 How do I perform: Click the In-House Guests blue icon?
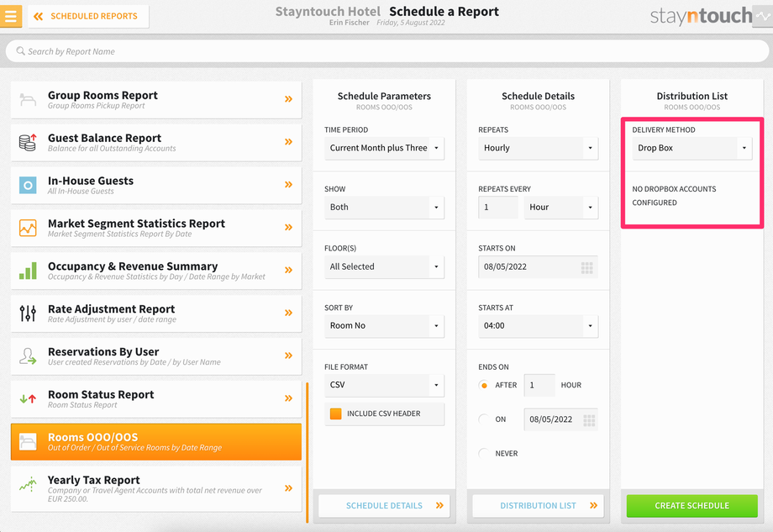[x=28, y=186]
